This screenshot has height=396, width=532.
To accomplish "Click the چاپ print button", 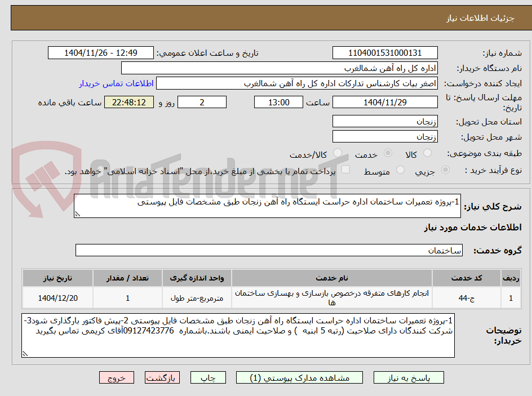I will pyautogui.click(x=208, y=377).
